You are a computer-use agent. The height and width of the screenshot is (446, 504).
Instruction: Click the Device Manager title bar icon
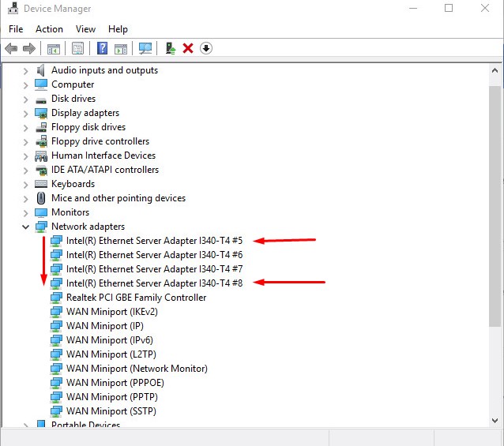click(x=13, y=8)
